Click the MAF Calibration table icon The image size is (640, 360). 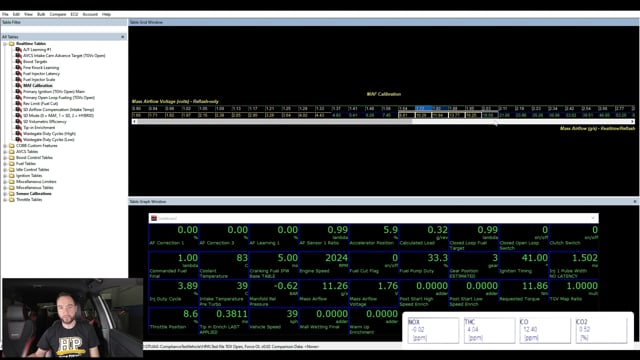(x=18, y=86)
